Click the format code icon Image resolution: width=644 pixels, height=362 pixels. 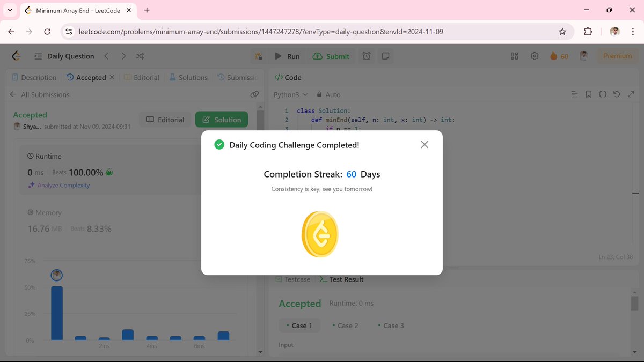click(x=575, y=94)
